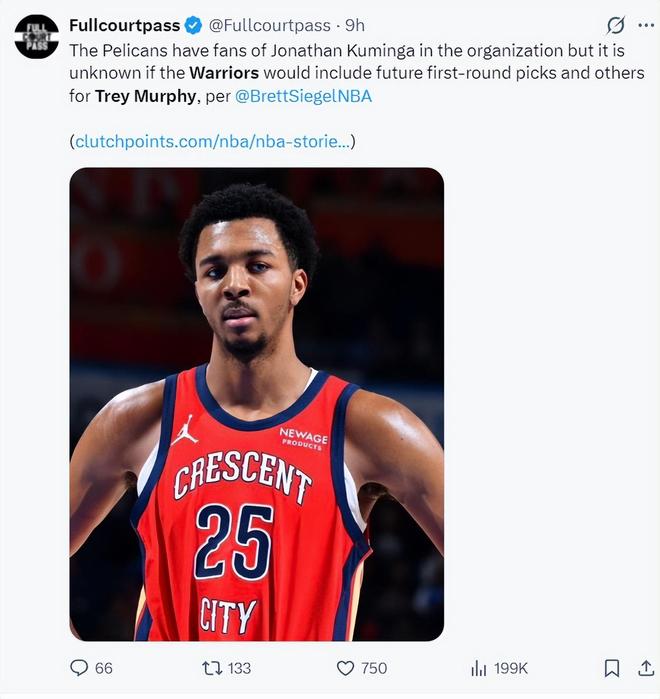Share the tweet using the upload icon
Screen dimensions: 660x699
[x=646, y=668]
